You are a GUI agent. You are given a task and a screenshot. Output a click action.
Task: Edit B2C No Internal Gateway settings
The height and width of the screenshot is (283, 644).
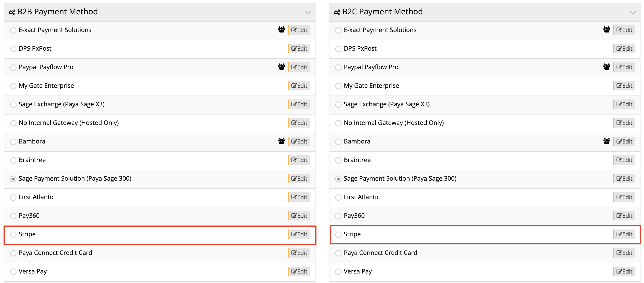pyautogui.click(x=624, y=123)
